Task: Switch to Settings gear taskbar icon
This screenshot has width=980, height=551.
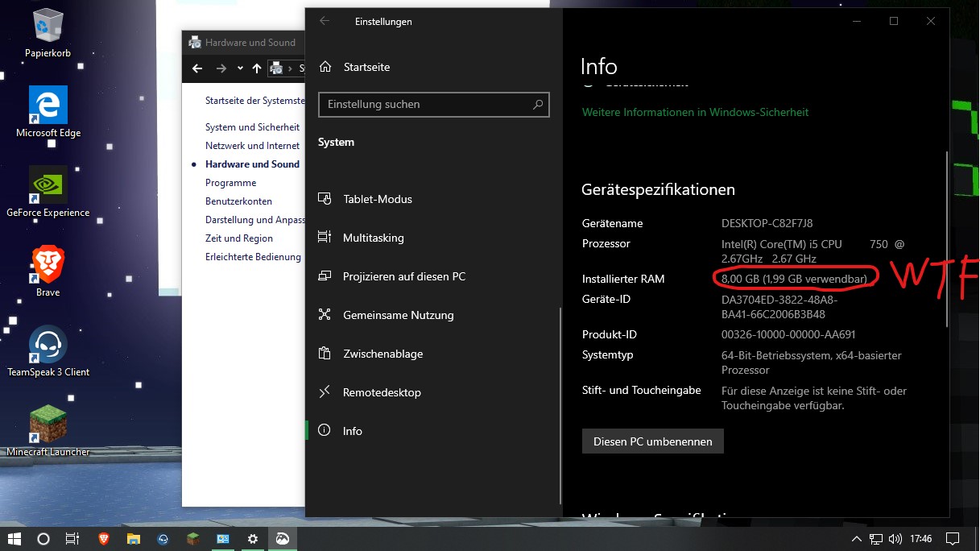Action: [x=253, y=539]
